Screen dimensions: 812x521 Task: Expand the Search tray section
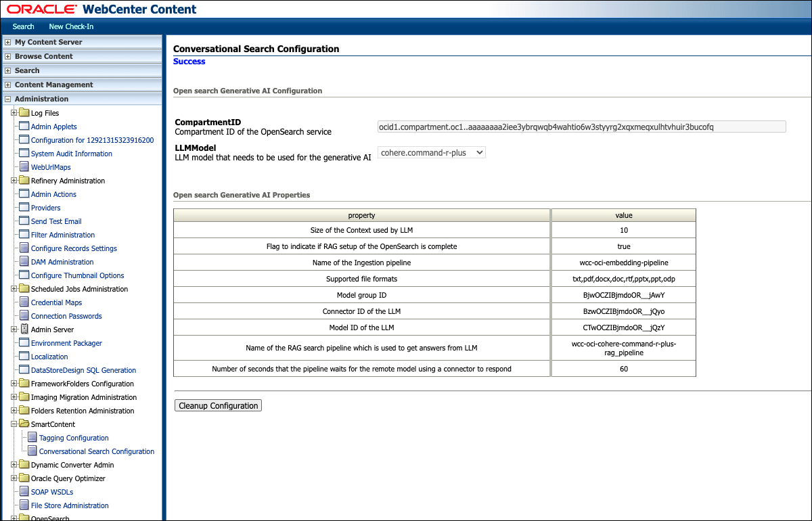pos(7,70)
